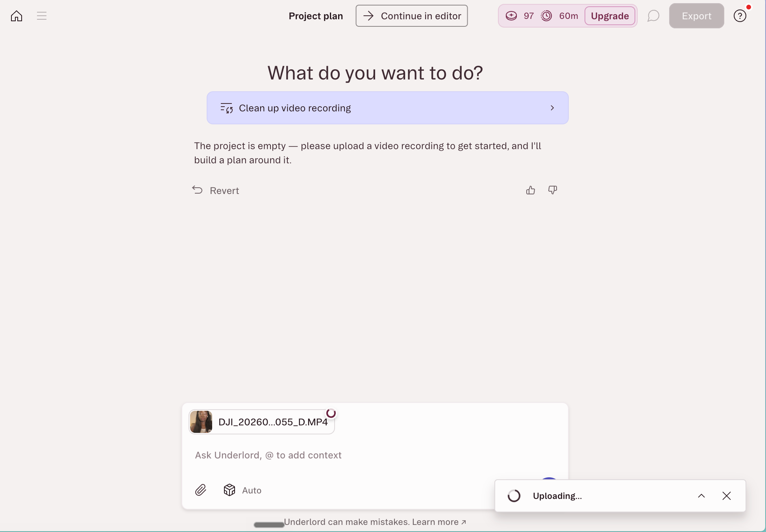The image size is (766, 532).
Task: Click the Uploading progress spinner
Action: pyautogui.click(x=514, y=496)
